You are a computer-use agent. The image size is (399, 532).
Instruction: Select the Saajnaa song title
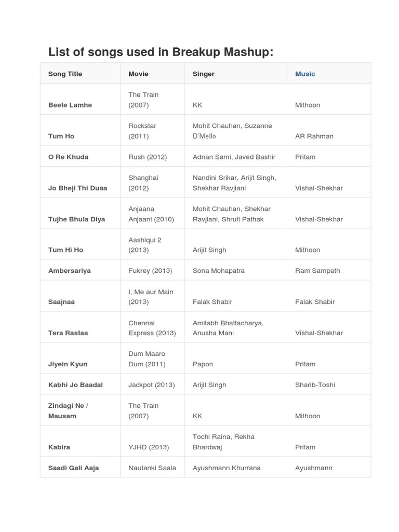(61, 302)
